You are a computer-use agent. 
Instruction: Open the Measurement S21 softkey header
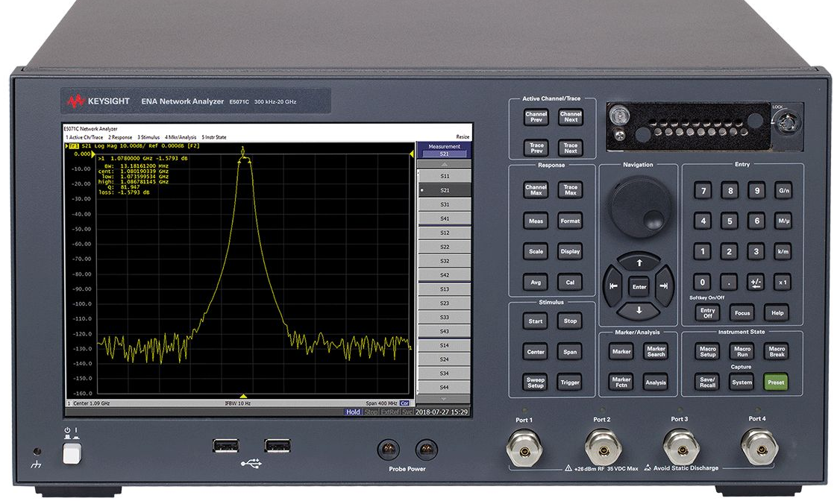445,150
